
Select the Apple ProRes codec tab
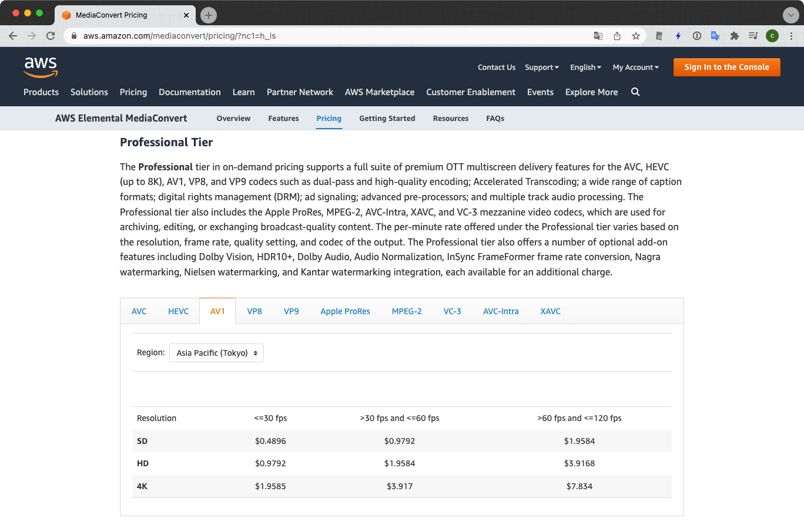pyautogui.click(x=345, y=311)
